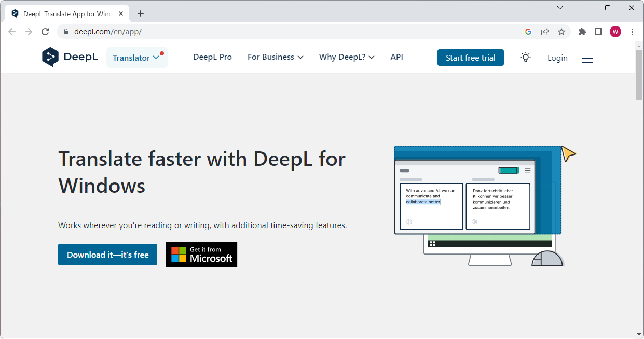Open the API menu item

click(396, 57)
